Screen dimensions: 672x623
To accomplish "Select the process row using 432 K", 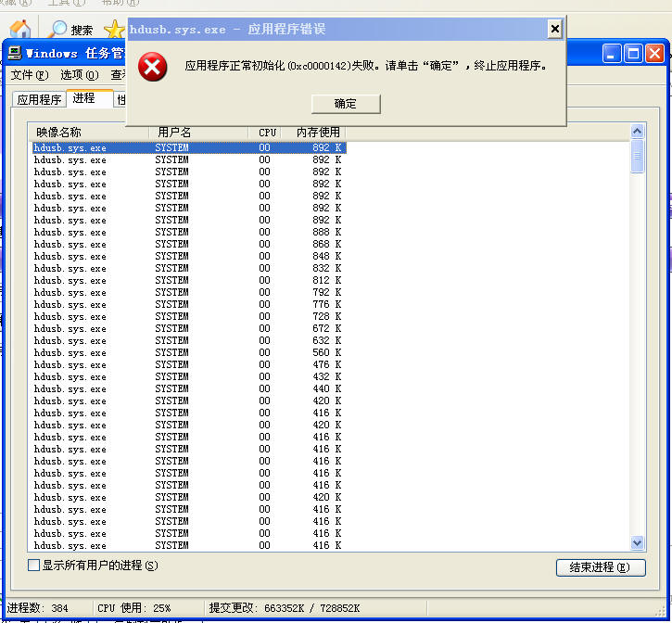I will click(x=188, y=376).
